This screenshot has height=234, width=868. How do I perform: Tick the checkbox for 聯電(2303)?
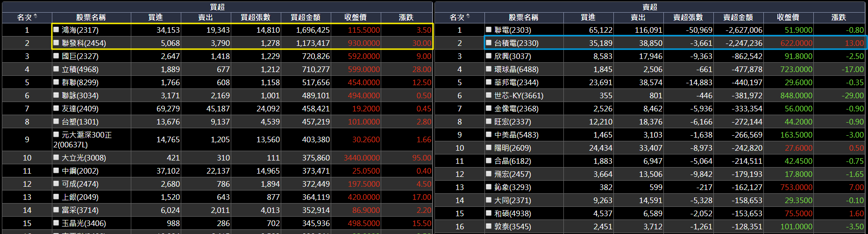489,29
